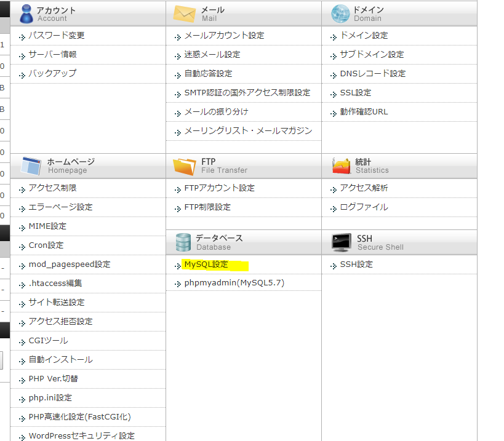Open SMTP認証の国外アクセス制限設定 link
This screenshot has width=504, height=441.
coord(247,92)
